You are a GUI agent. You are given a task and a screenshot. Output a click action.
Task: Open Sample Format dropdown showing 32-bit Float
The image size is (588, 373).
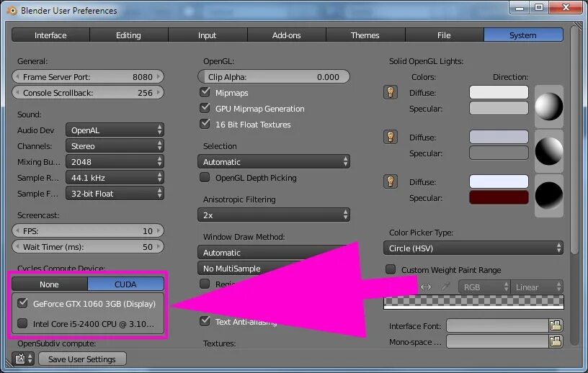(115, 194)
